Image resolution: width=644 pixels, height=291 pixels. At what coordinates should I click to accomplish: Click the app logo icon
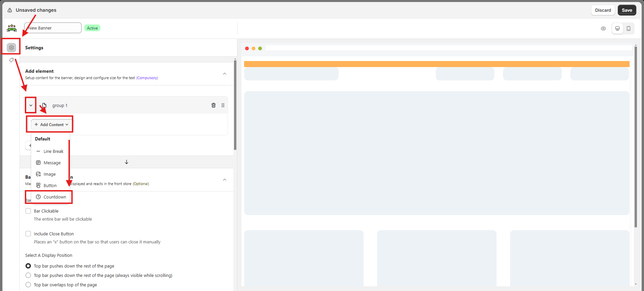pyautogui.click(x=12, y=28)
